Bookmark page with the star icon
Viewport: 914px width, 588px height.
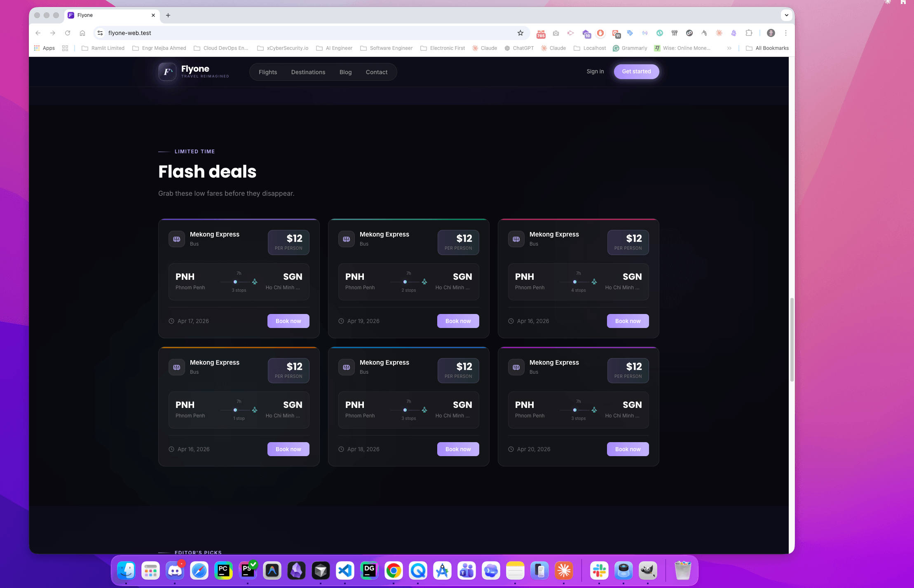coord(520,33)
